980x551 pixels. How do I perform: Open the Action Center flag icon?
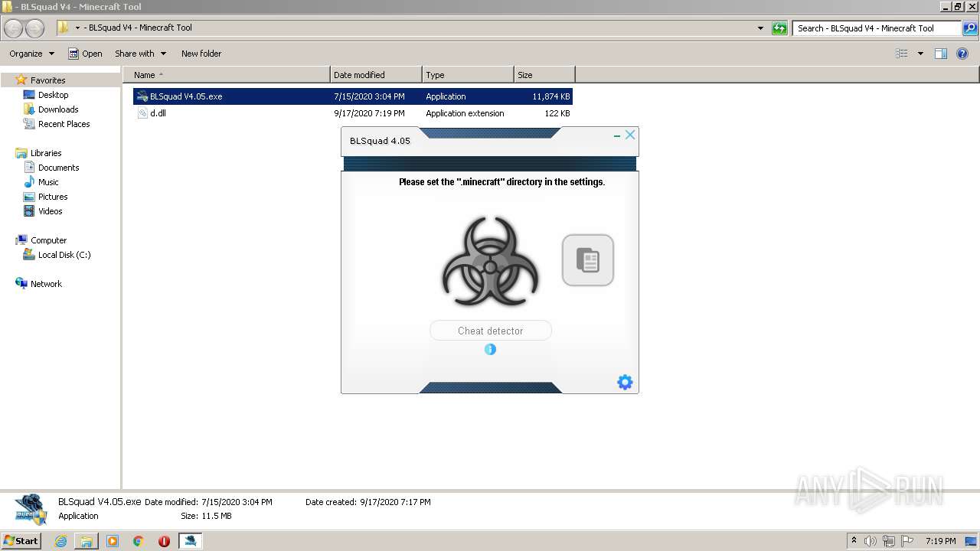[x=907, y=541]
